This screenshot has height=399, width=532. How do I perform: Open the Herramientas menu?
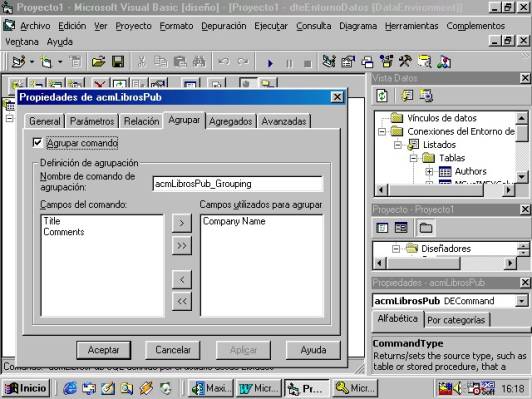pos(412,26)
